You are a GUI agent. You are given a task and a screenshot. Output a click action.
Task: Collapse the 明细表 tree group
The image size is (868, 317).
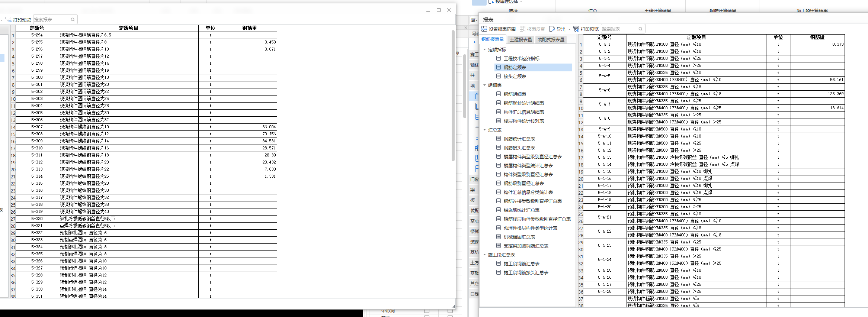(484, 85)
